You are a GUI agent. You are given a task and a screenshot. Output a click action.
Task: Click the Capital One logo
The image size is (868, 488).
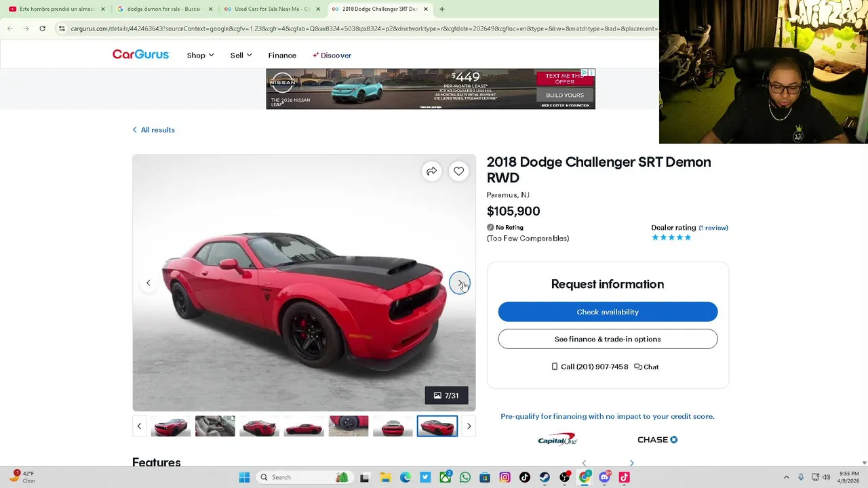(x=557, y=439)
